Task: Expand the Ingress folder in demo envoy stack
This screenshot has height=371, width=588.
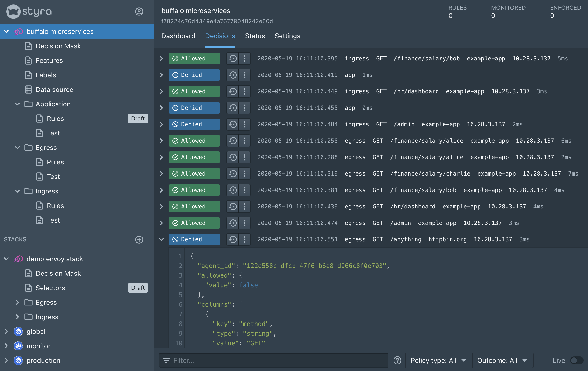Action: pyautogui.click(x=17, y=317)
